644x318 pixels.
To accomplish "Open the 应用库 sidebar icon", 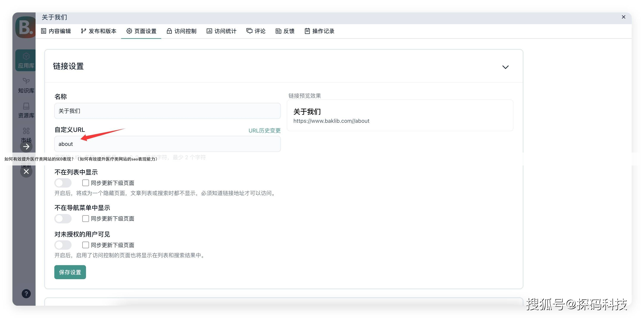I will click(26, 60).
